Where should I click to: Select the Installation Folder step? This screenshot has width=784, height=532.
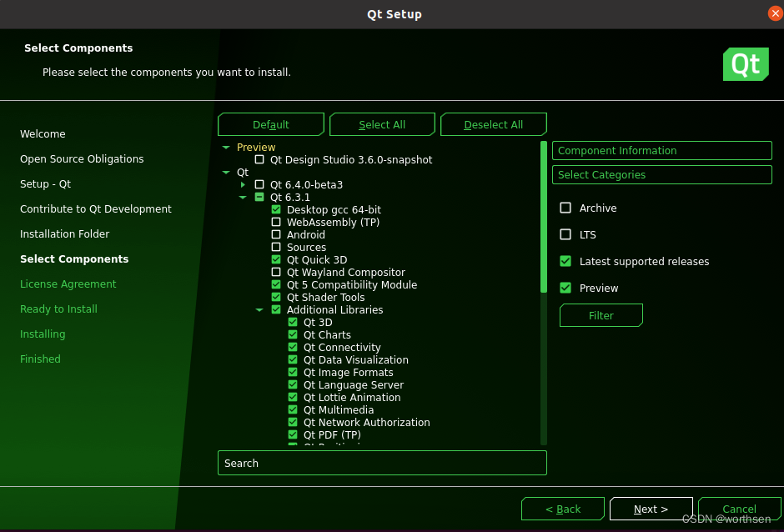(64, 234)
